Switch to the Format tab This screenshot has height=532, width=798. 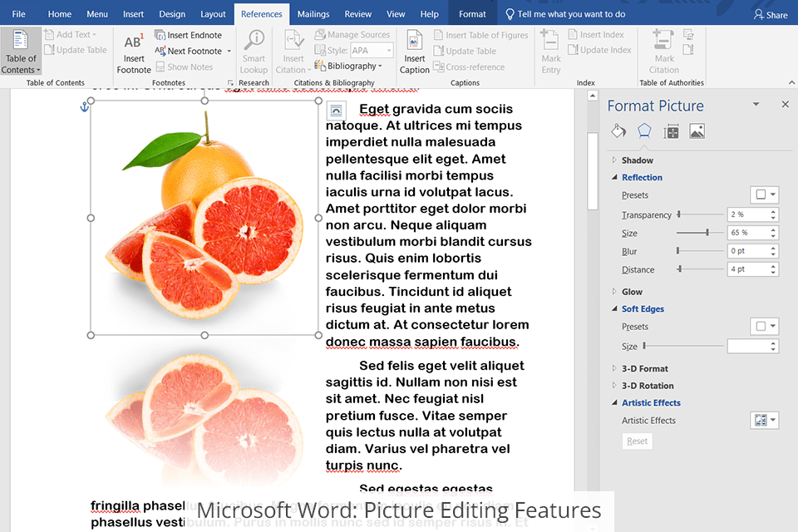[x=472, y=14]
